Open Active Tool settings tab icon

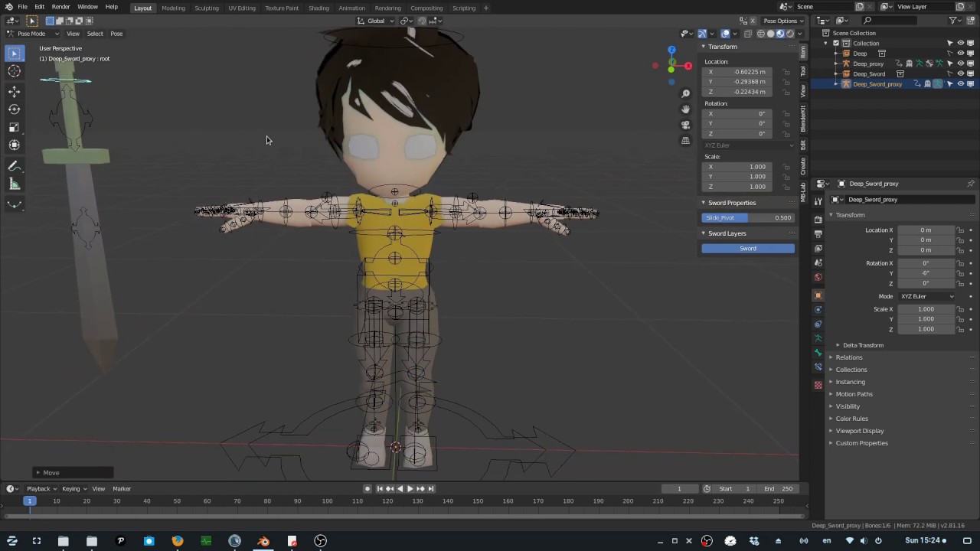click(x=818, y=201)
